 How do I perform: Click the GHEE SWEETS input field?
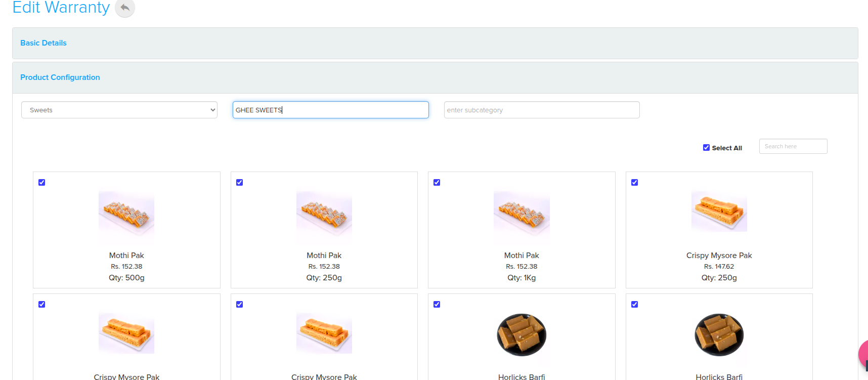point(331,110)
